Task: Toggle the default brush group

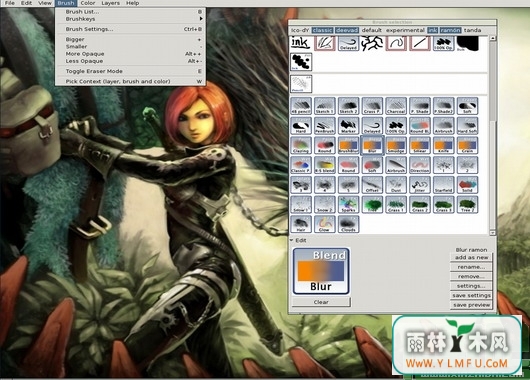Action: point(371,30)
